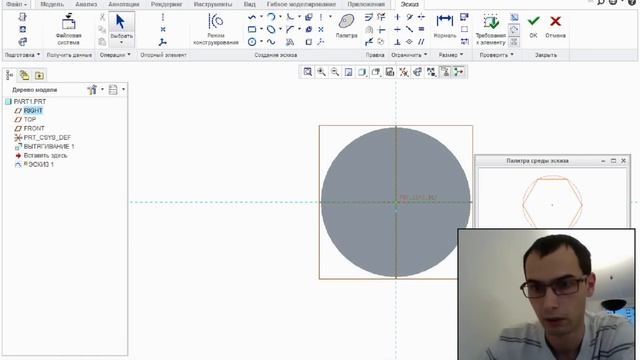Select the Fillet sketch tool
Image resolution: width=640 pixels, height=360 pixels.
coord(290,17)
